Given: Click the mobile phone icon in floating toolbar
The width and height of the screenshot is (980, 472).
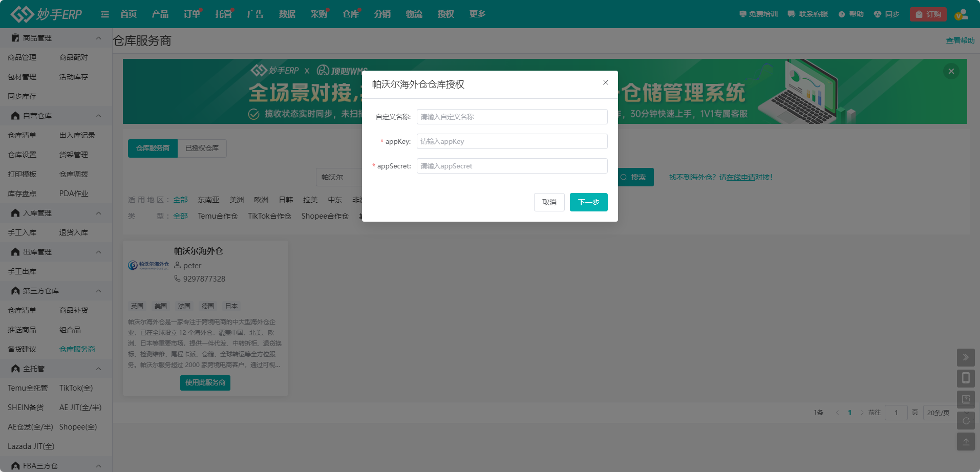Looking at the screenshot, I should coord(965,378).
